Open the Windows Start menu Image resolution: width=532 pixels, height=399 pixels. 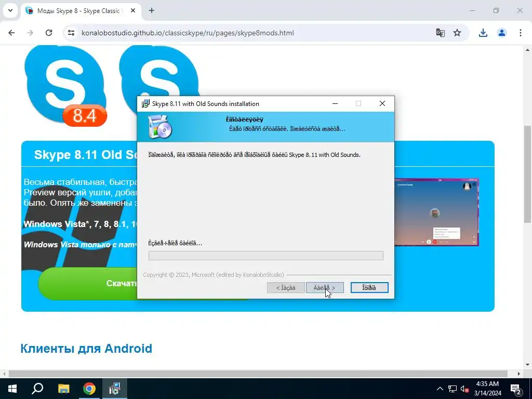12,389
